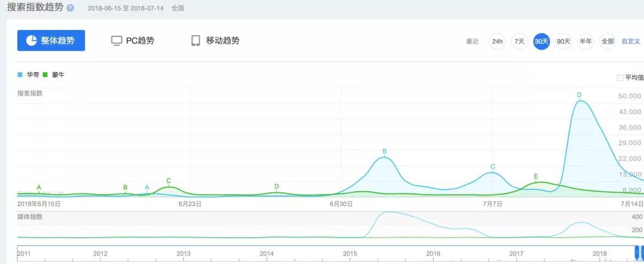This screenshot has width=644, height=264.
Task: Click the help question mark icon
Action: tap(70, 8)
